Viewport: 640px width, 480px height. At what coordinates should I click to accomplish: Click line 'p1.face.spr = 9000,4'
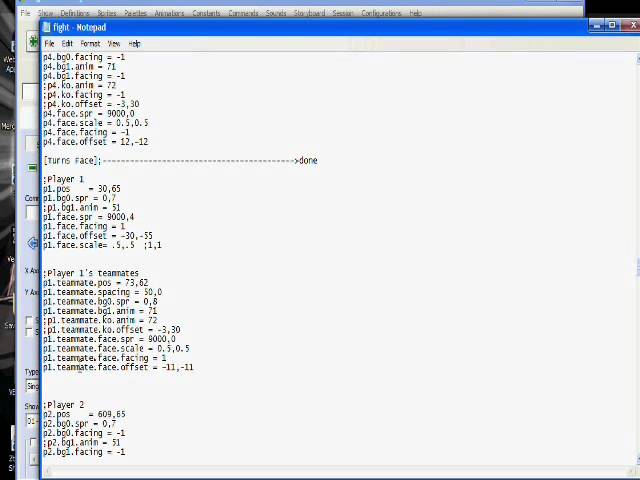pyautogui.click(x=89, y=217)
